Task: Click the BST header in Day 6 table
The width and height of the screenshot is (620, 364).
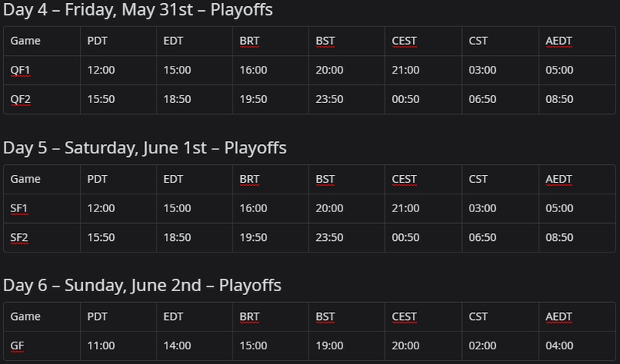Action: [x=325, y=317]
